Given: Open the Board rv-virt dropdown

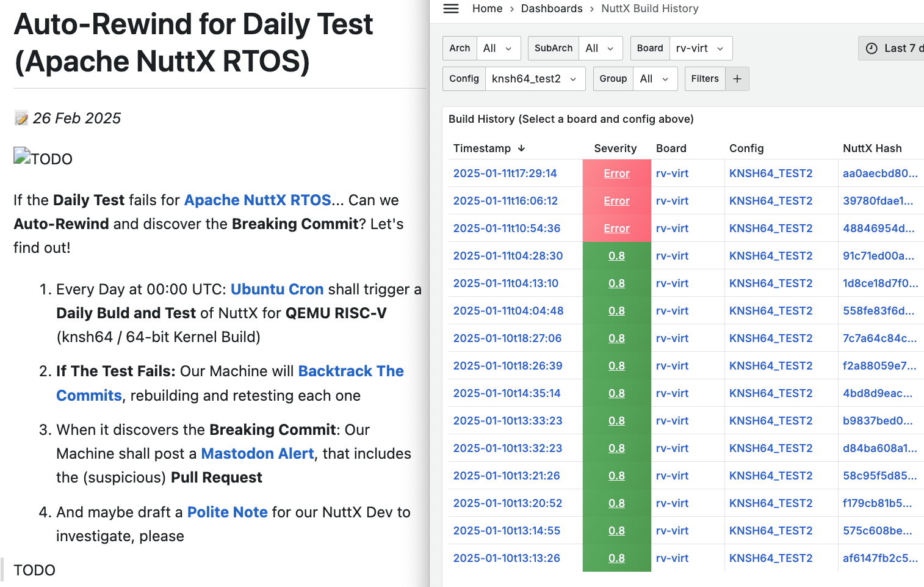Looking at the screenshot, I should point(701,48).
